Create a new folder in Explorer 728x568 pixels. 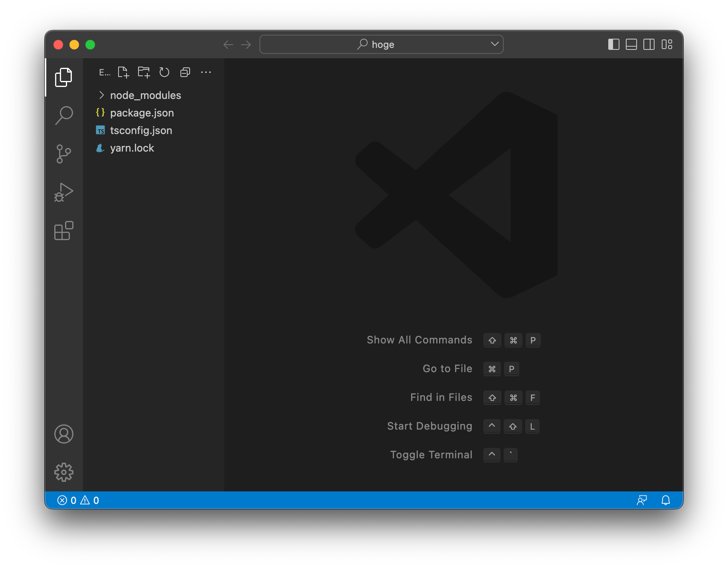(144, 72)
